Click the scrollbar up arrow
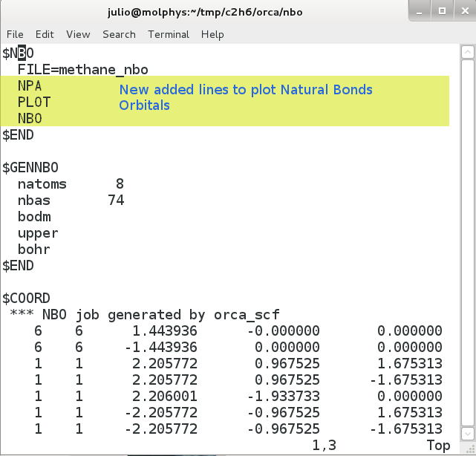 click(x=468, y=52)
